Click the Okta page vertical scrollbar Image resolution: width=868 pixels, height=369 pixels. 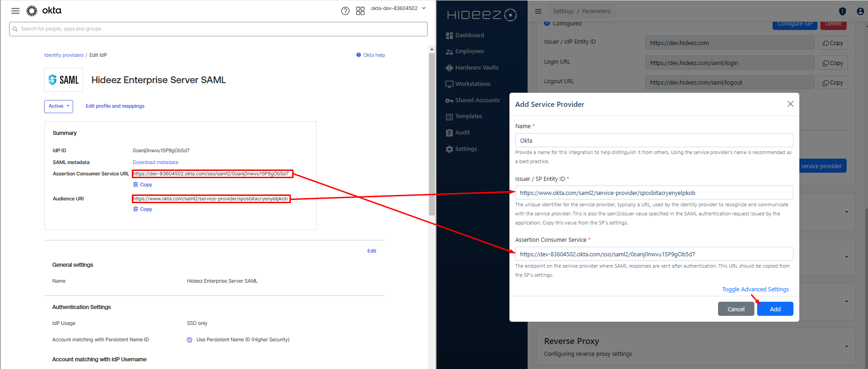432,136
